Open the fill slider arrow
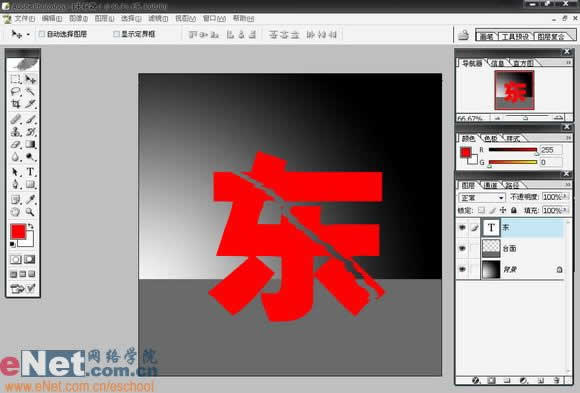 tap(565, 210)
